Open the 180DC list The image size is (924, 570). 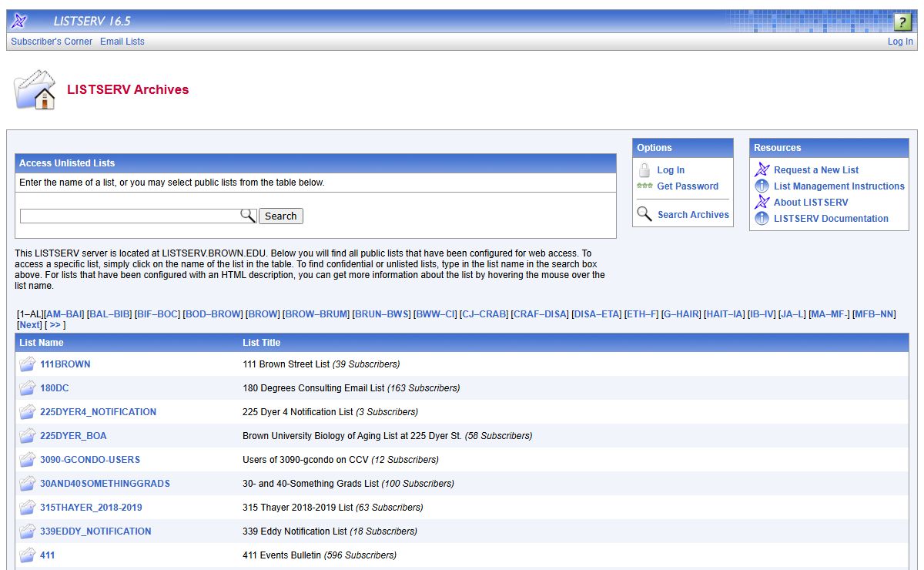55,388
